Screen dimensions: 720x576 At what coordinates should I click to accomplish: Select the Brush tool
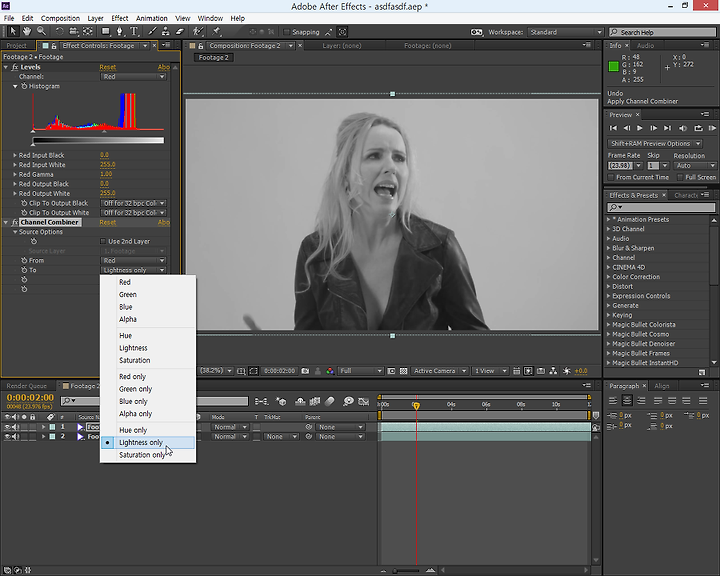click(x=152, y=31)
